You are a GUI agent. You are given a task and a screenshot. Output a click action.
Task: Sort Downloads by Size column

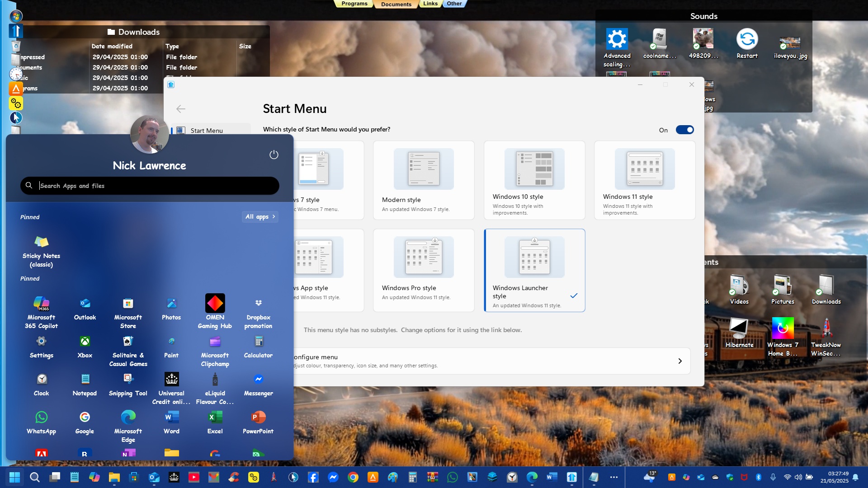(245, 46)
